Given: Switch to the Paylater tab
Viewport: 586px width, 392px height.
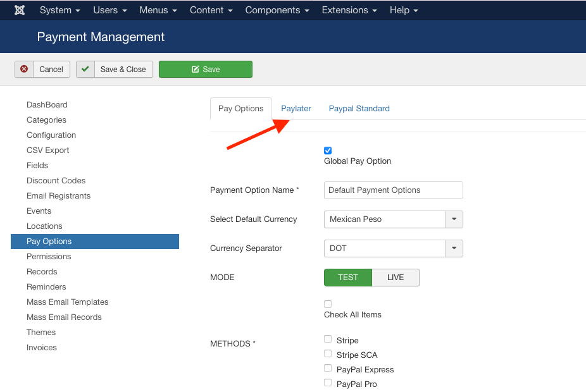Looking at the screenshot, I should pos(296,109).
